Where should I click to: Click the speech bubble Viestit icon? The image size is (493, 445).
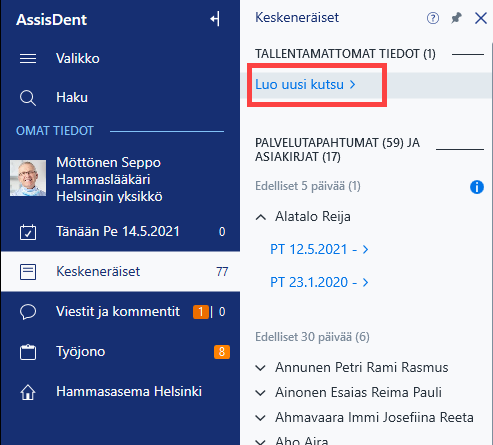point(28,312)
